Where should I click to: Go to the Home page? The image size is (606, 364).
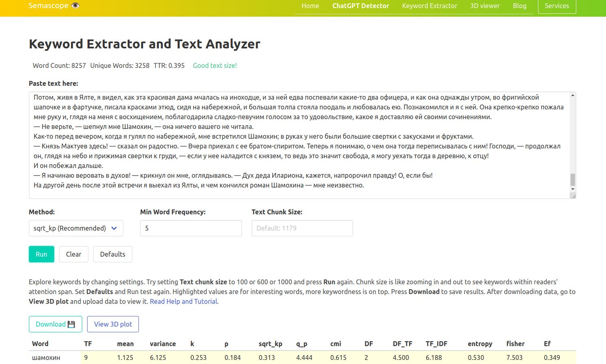click(x=310, y=6)
